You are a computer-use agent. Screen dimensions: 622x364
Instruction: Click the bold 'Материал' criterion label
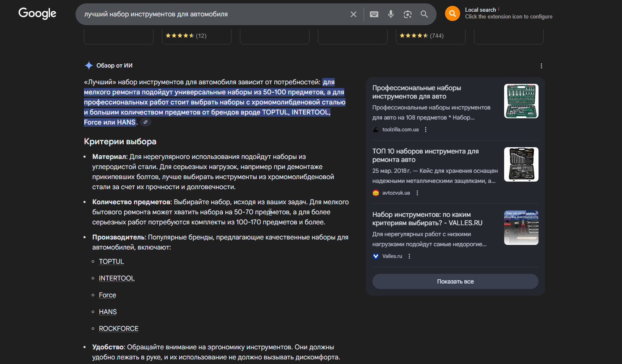[x=109, y=157]
